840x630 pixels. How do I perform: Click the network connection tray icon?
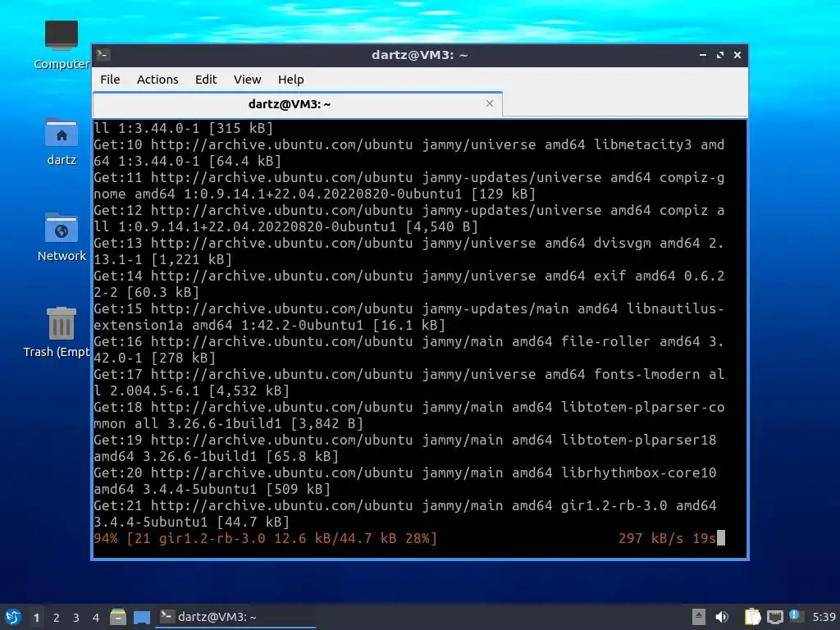774,617
